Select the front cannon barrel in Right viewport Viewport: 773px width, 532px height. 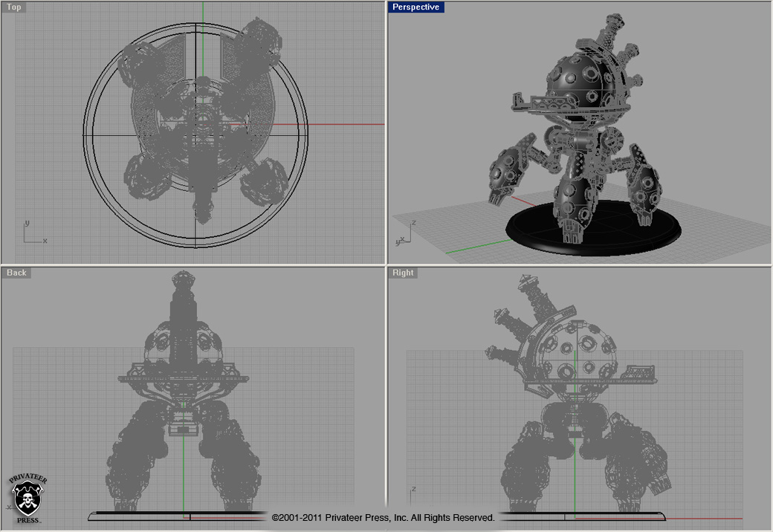pyautogui.click(x=641, y=371)
